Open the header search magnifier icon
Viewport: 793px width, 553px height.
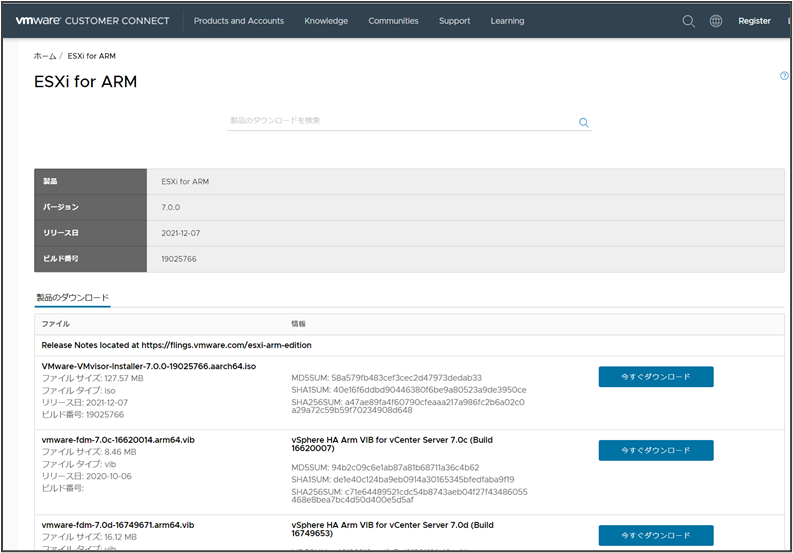(x=688, y=21)
